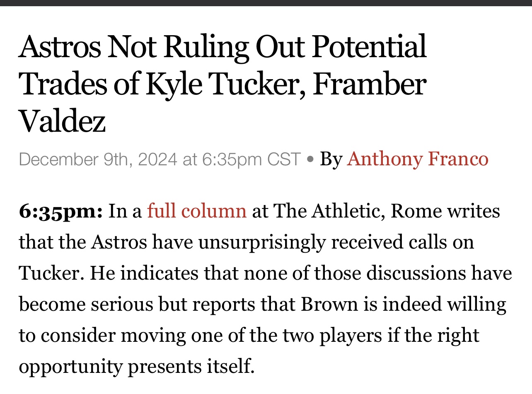Click the word 'Astros' in the paragraph body
Image resolution: width=532 pixels, height=394 pixels.
[118, 242]
